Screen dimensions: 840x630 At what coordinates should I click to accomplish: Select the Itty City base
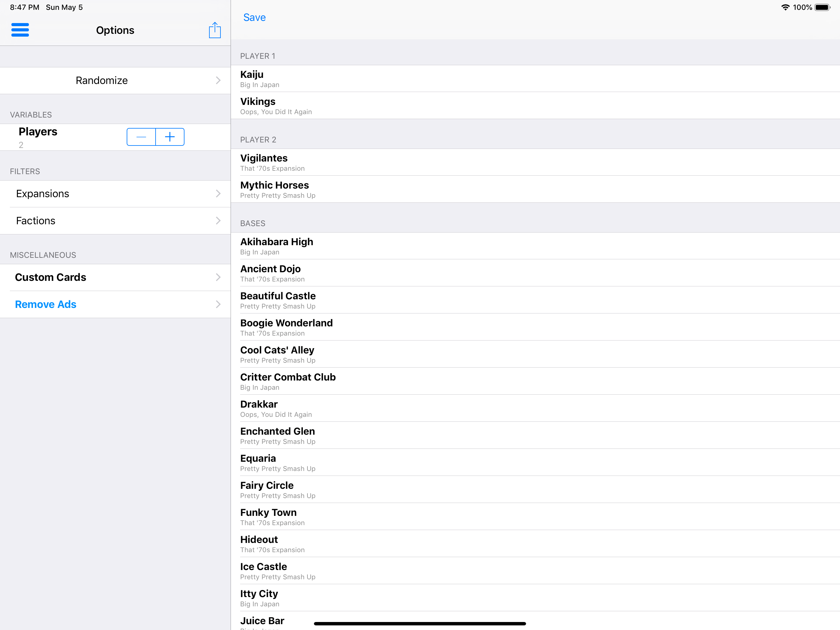pyautogui.click(x=535, y=598)
